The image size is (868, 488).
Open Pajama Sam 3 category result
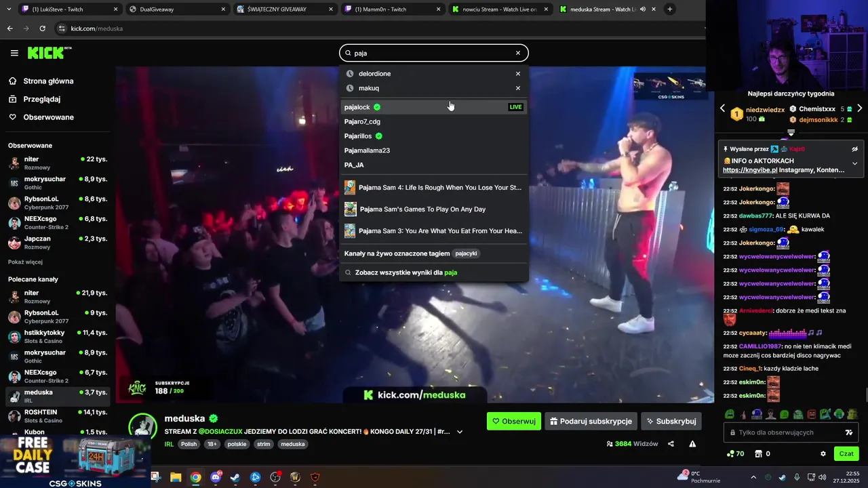click(x=434, y=231)
